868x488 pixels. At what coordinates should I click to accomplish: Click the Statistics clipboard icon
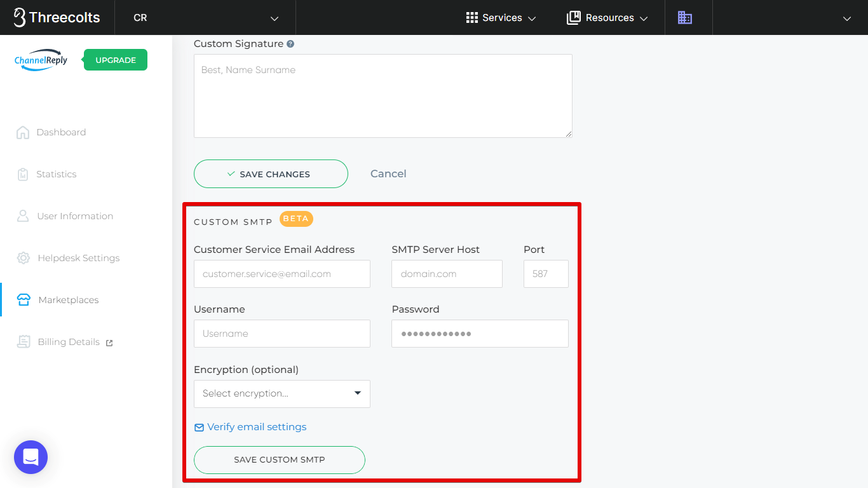23,174
